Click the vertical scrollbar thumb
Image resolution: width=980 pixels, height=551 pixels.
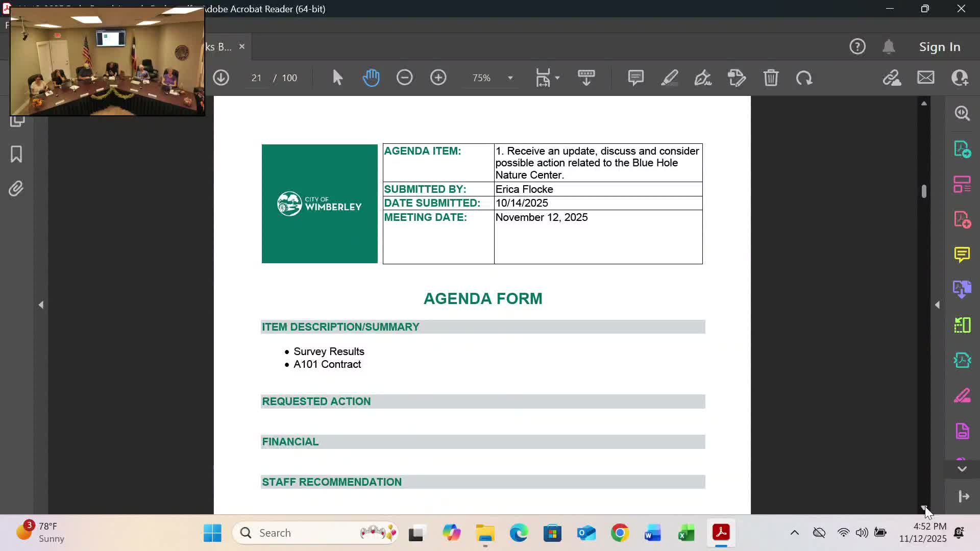(924, 191)
